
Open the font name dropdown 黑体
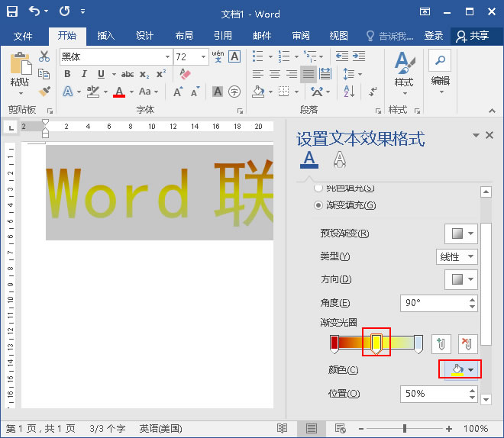tap(167, 57)
